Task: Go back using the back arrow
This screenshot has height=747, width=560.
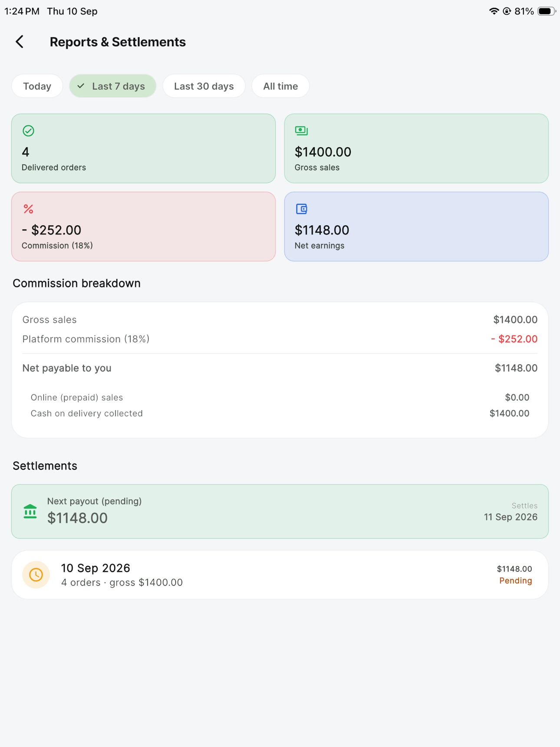Action: (20, 42)
